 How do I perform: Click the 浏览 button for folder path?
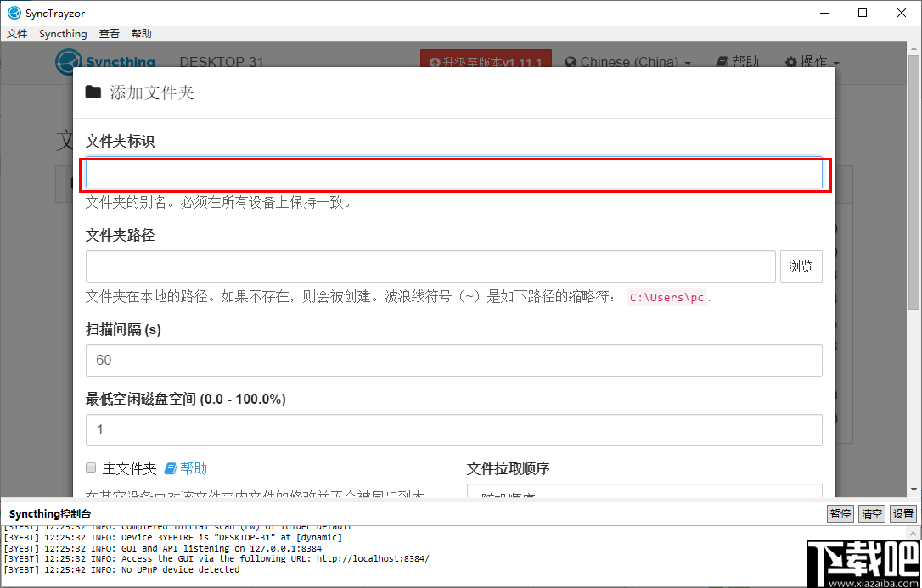click(x=801, y=266)
